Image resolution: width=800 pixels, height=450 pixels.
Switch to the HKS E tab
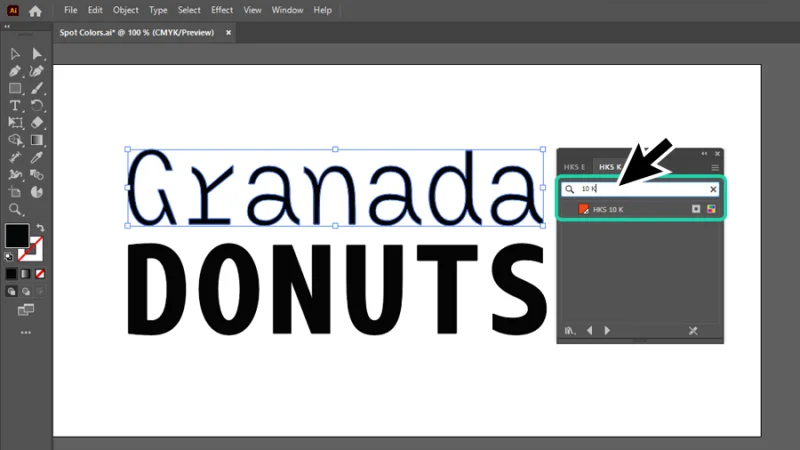pyautogui.click(x=574, y=167)
